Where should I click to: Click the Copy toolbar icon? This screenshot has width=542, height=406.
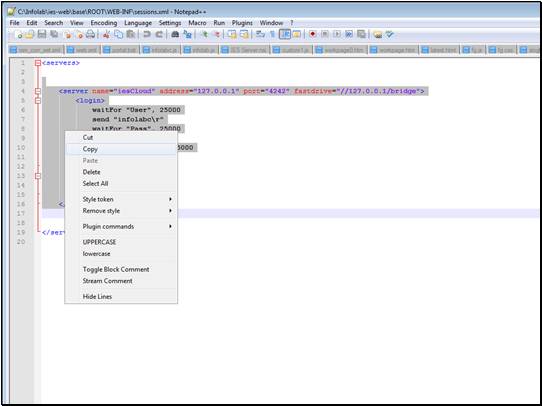[119, 35]
